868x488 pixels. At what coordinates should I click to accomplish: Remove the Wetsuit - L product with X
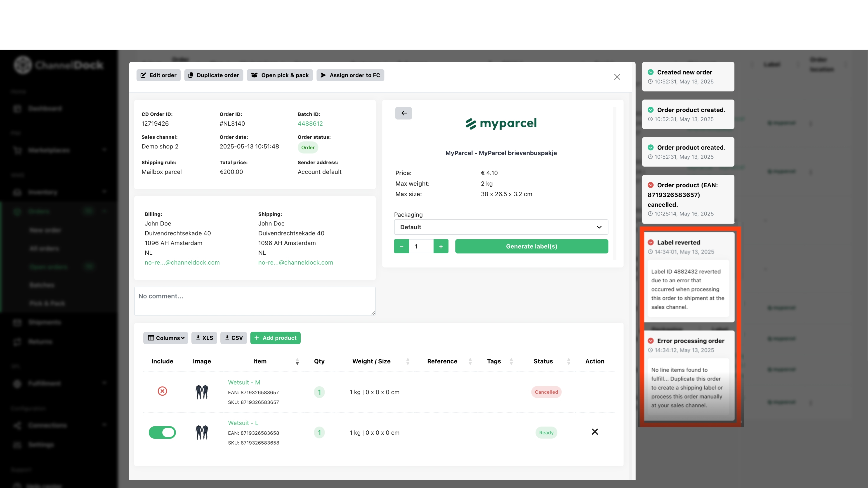pyautogui.click(x=595, y=432)
